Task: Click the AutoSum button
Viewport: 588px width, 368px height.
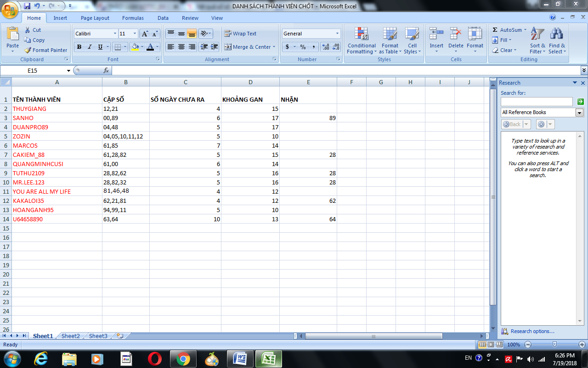Action: pos(507,30)
